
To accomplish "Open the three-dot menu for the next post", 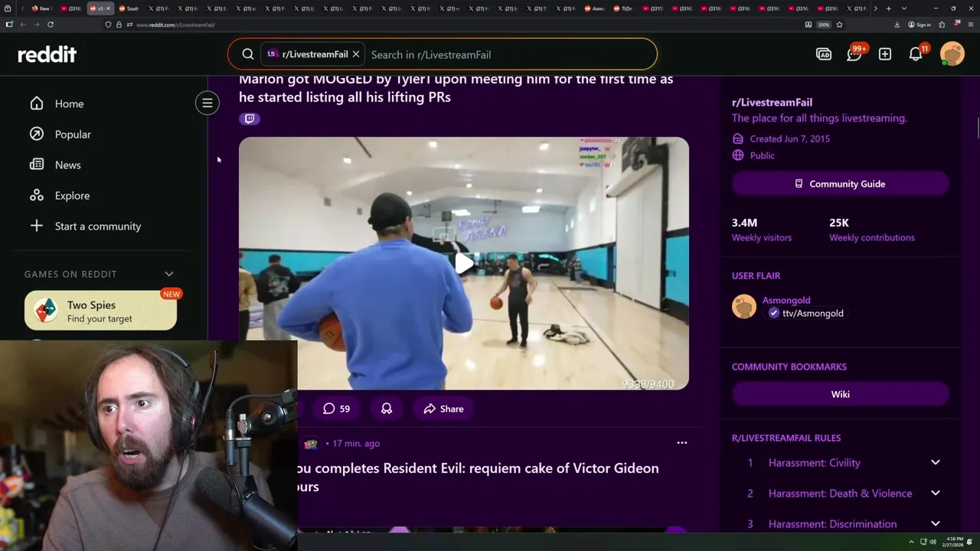I will point(682,442).
